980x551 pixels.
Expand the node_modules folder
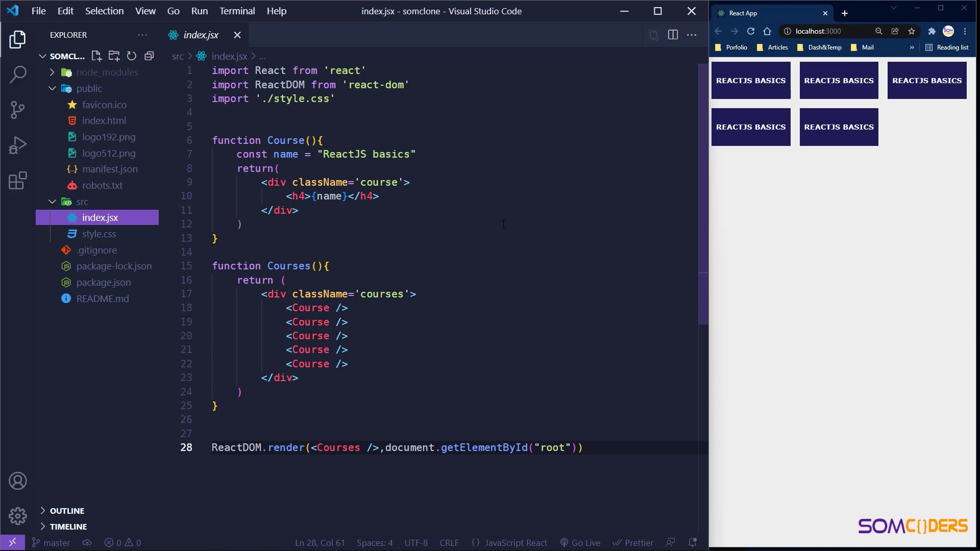click(x=51, y=72)
